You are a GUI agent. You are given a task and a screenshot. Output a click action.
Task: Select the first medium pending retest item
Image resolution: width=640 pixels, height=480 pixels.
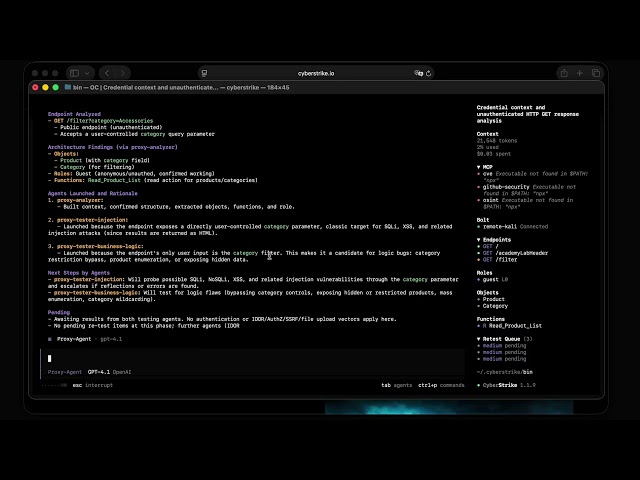501,345
